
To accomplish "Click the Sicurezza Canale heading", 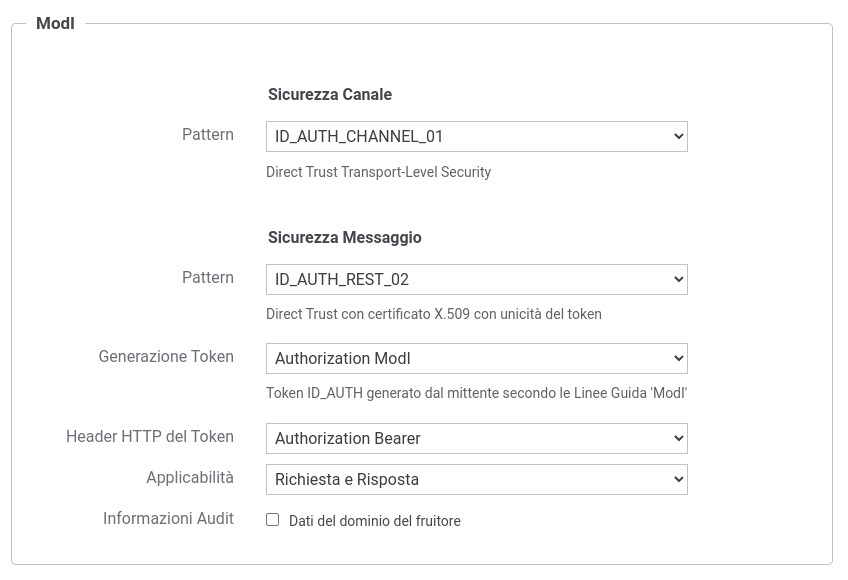I will click(330, 94).
